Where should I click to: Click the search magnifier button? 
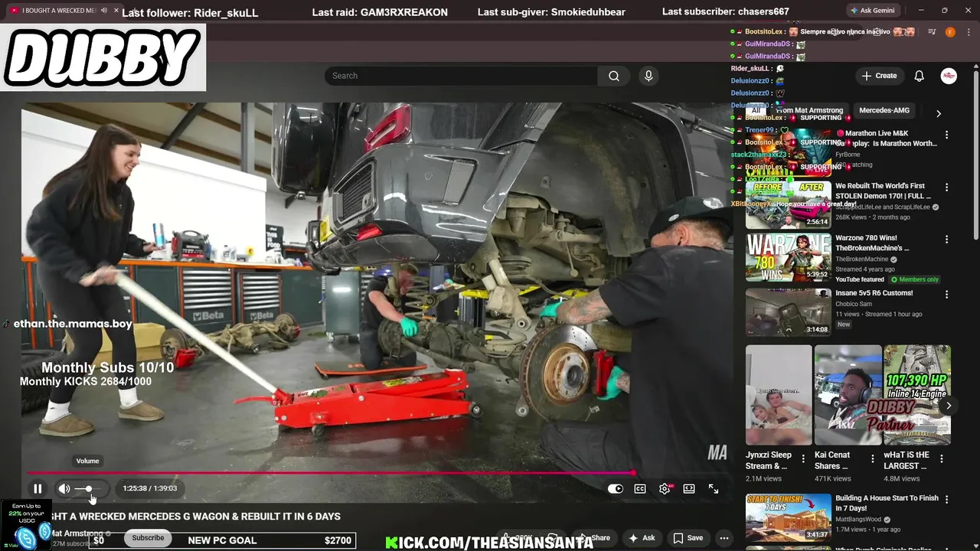click(x=614, y=76)
